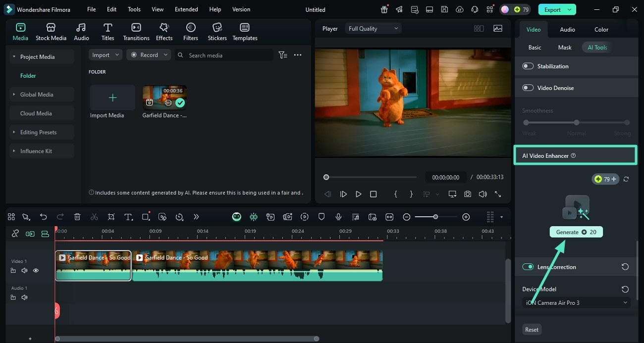
Task: Toggle the Video Denoise switch
Action: [528, 88]
